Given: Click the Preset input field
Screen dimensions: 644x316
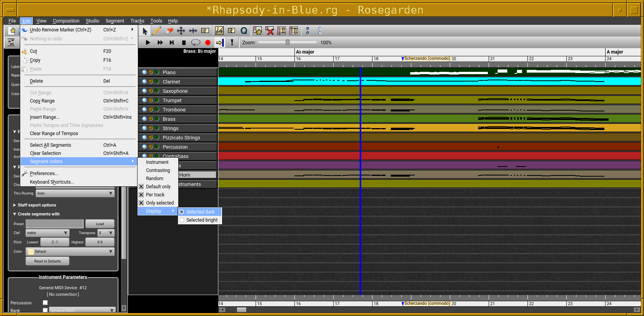Looking at the screenshot, I should 54,224.
